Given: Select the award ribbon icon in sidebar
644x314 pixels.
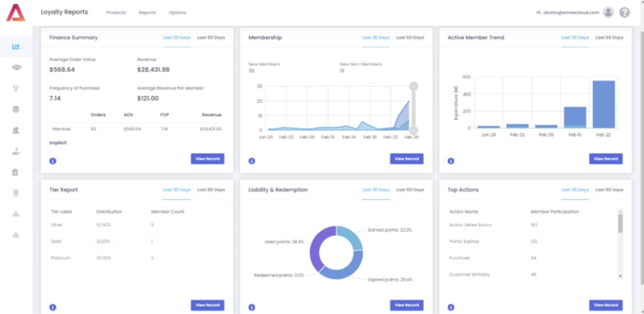Looking at the screenshot, I should [x=16, y=193].
